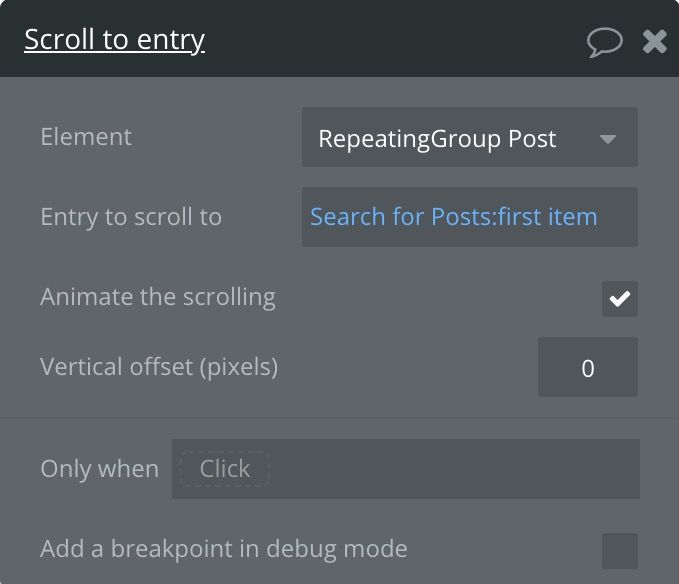
Task: Click the "Animate the scrolling" label text
Action: pyautogui.click(x=158, y=297)
